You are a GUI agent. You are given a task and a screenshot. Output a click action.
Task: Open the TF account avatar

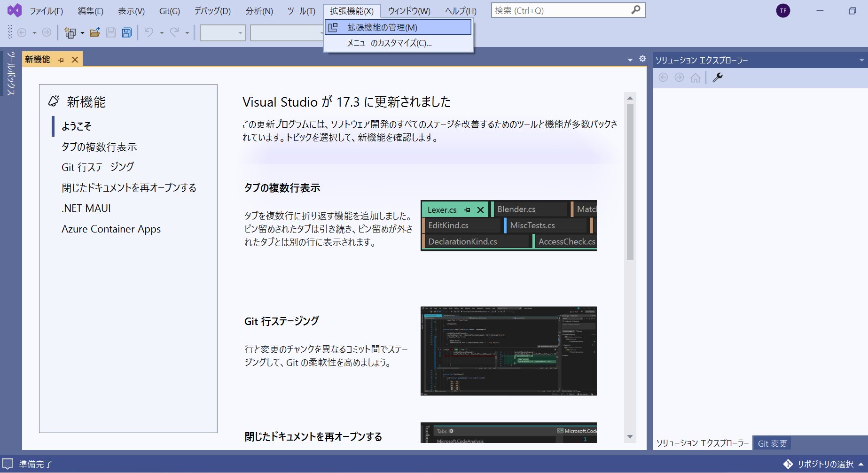click(x=783, y=10)
